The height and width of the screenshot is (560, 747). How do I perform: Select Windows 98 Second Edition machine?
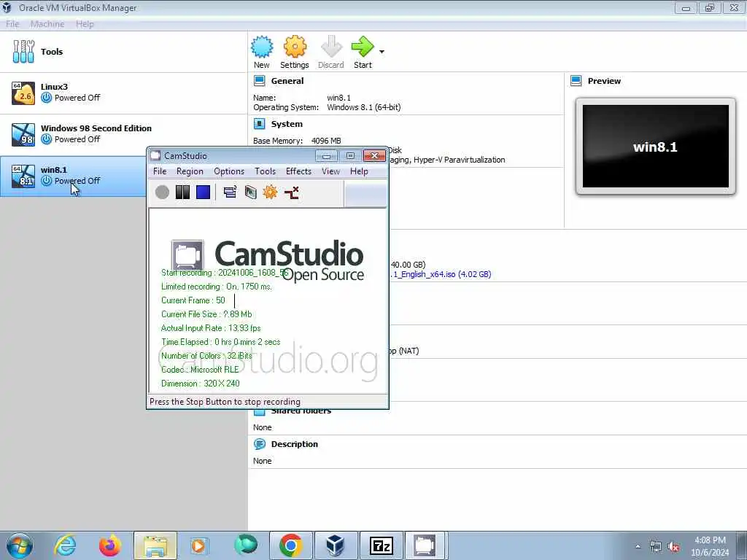123,134
